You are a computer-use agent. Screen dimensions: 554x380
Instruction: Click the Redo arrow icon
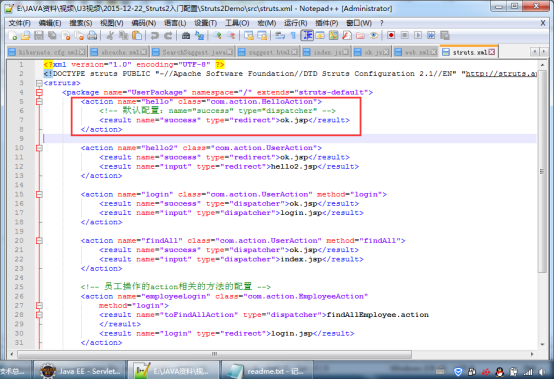coord(168,35)
